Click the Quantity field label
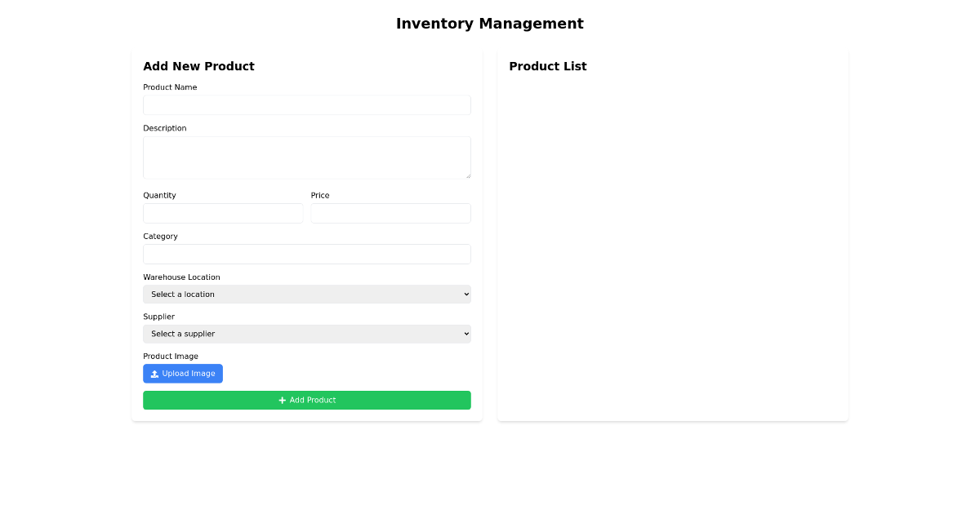Viewport: 980px width, 514px height. [x=159, y=195]
